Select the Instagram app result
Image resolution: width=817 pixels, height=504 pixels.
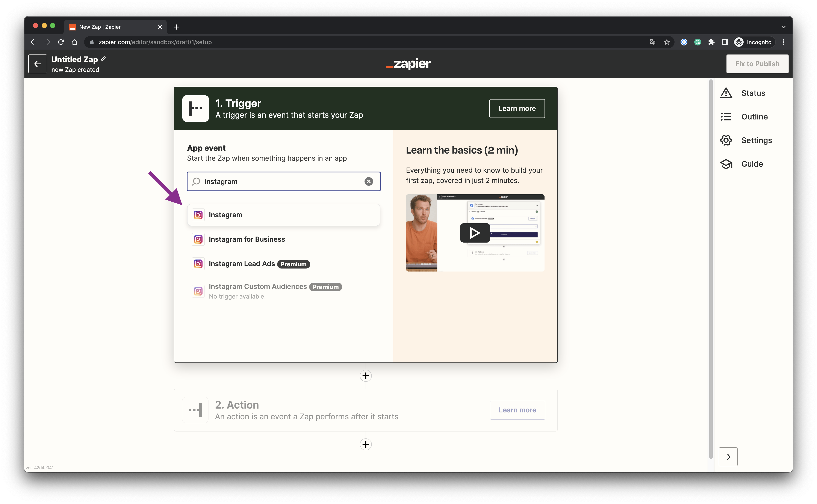(x=283, y=215)
